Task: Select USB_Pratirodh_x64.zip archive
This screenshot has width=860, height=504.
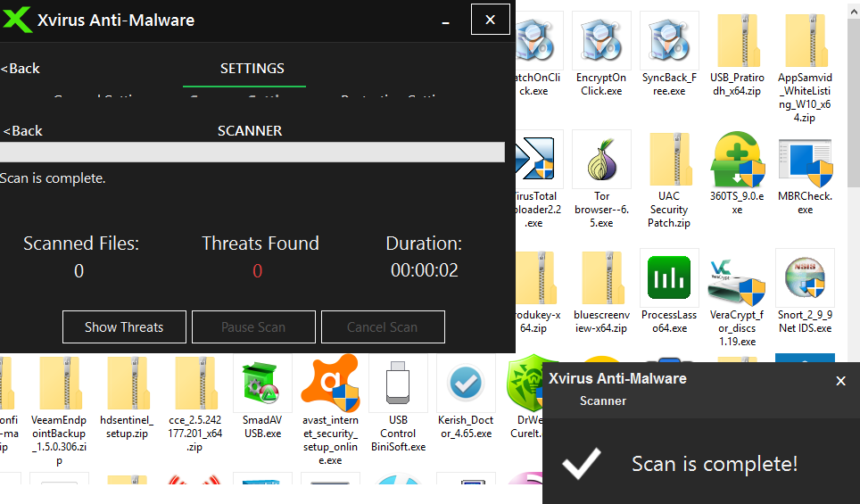Action: [737, 40]
